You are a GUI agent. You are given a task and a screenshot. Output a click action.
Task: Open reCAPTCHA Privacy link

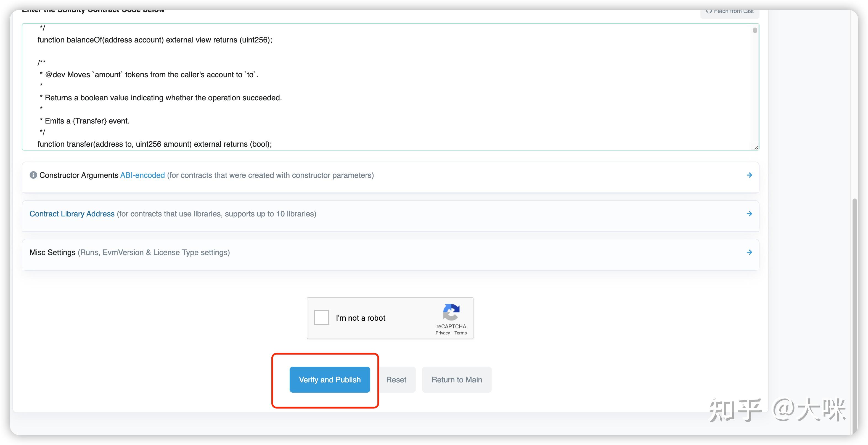tap(443, 333)
